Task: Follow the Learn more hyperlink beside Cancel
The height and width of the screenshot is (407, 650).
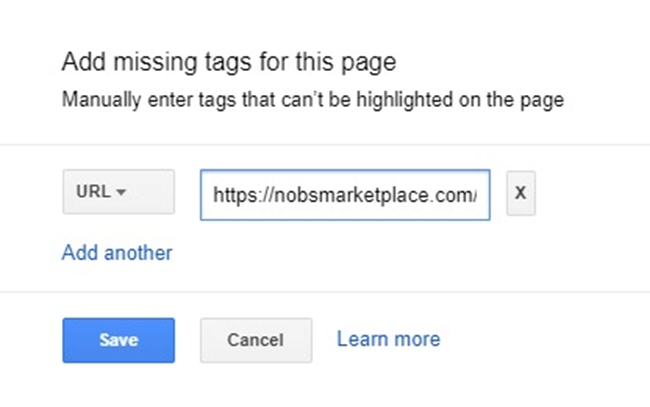Action: pyautogui.click(x=388, y=339)
